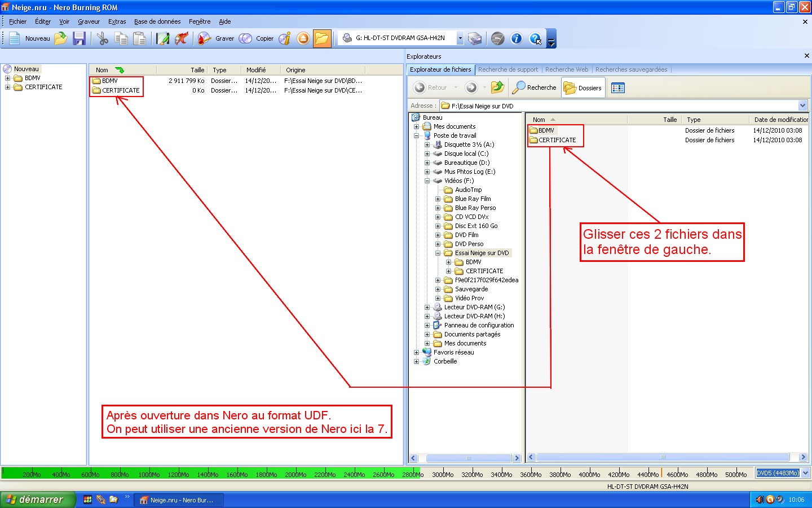The width and height of the screenshot is (812, 508).
Task: Sort explorer list by Date de modification
Action: click(780, 120)
